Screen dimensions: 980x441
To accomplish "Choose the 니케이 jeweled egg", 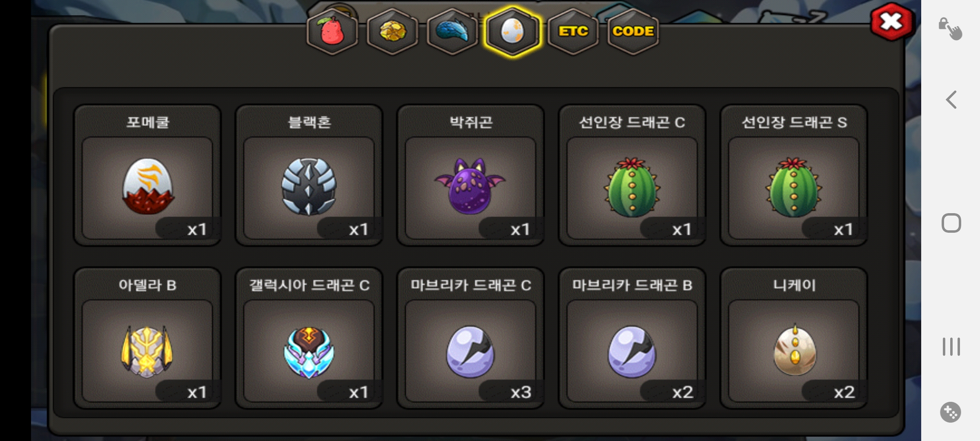I will coord(794,338).
